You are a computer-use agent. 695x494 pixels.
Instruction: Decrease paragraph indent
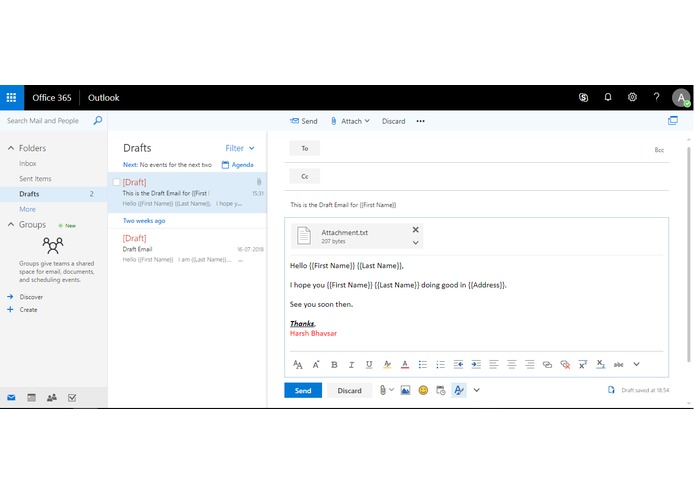click(458, 364)
